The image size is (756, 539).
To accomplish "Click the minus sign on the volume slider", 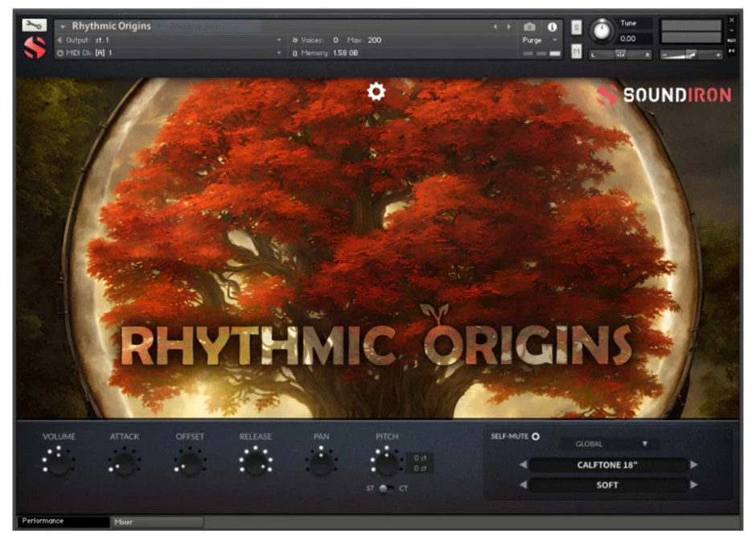I will 664,56.
